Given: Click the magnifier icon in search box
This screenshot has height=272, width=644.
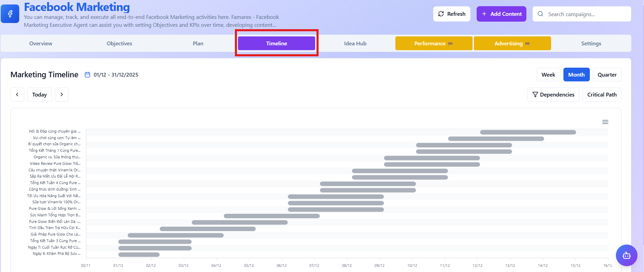Looking at the screenshot, I should (x=540, y=14).
